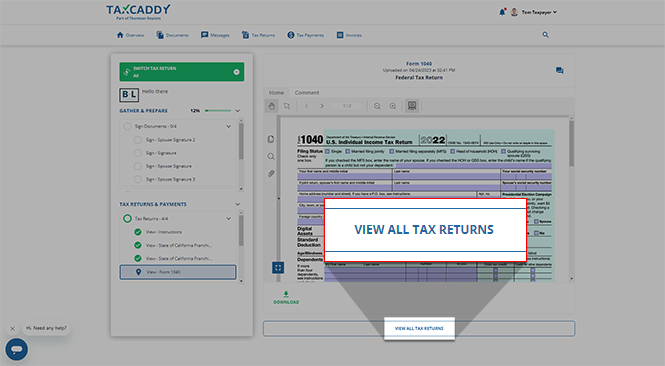Click the PDF viewer vertical scrollbar
This screenshot has width=665, height=366.
tap(571, 144)
